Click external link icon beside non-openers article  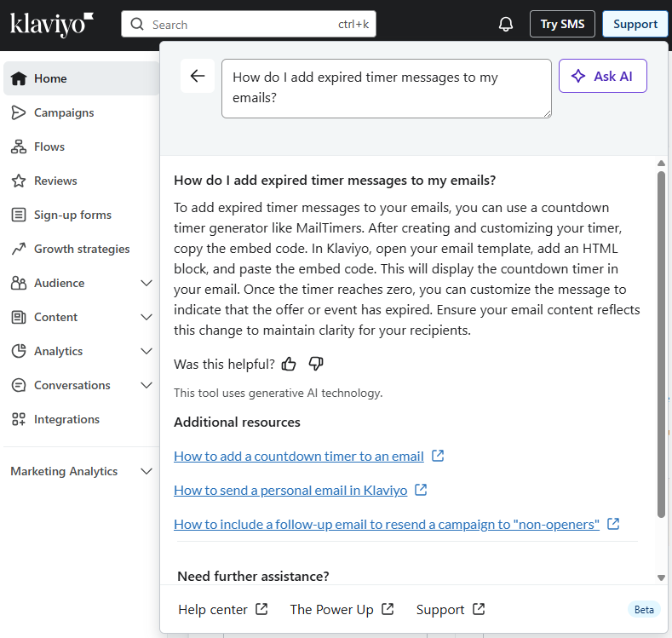[x=613, y=524]
